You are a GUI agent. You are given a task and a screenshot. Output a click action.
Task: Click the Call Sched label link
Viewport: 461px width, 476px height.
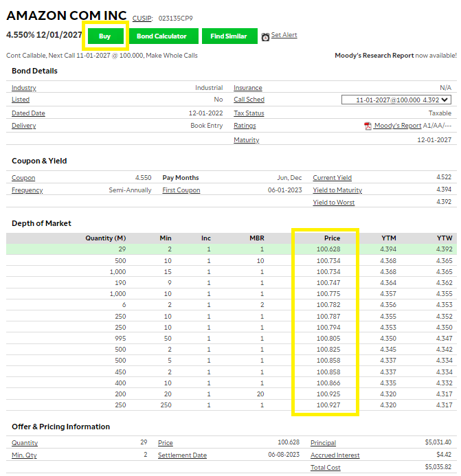point(249,100)
